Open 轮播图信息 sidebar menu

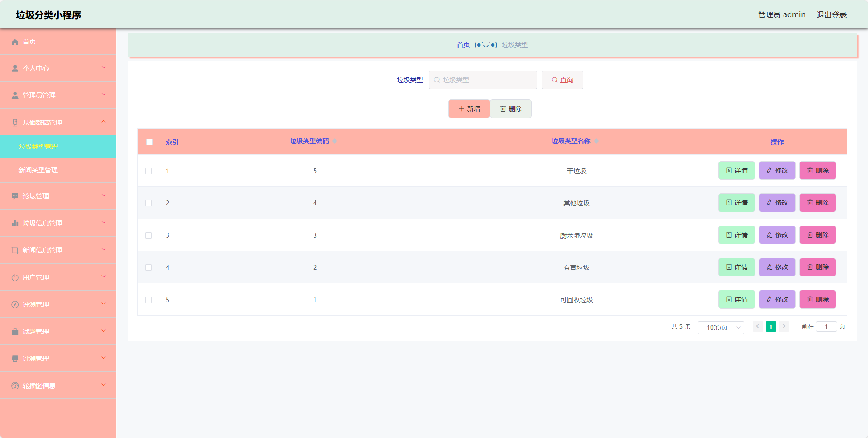(x=58, y=386)
